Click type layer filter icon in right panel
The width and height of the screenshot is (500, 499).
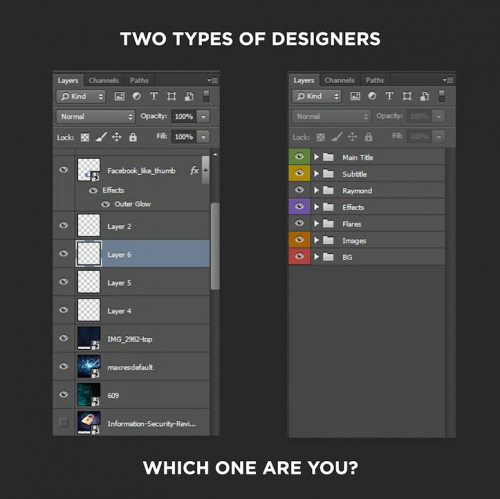389,96
